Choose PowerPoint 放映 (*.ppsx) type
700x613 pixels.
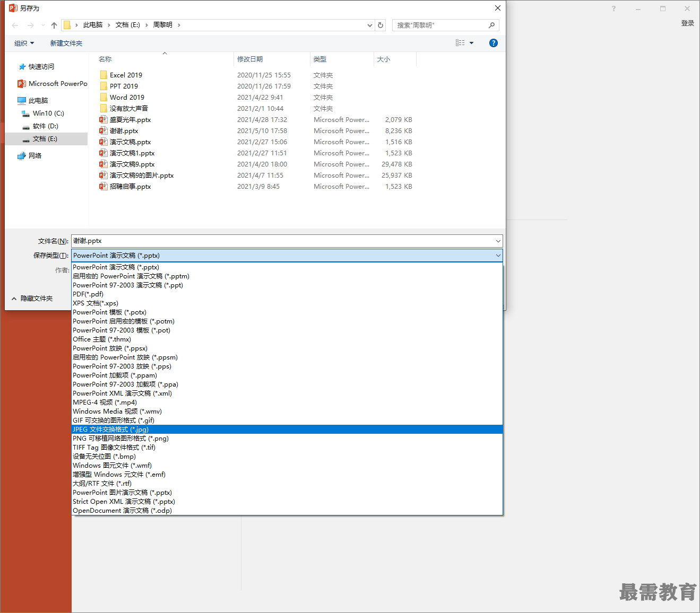pyautogui.click(x=287, y=348)
